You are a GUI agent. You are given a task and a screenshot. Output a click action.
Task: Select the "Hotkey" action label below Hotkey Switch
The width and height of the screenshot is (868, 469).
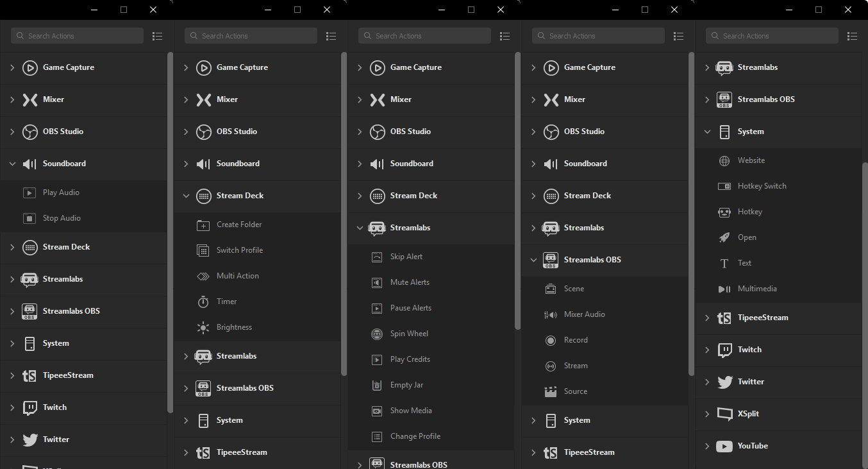point(750,212)
